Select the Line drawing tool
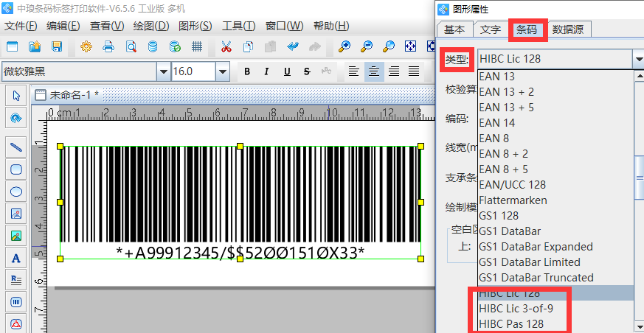The image size is (644, 333). 16,147
